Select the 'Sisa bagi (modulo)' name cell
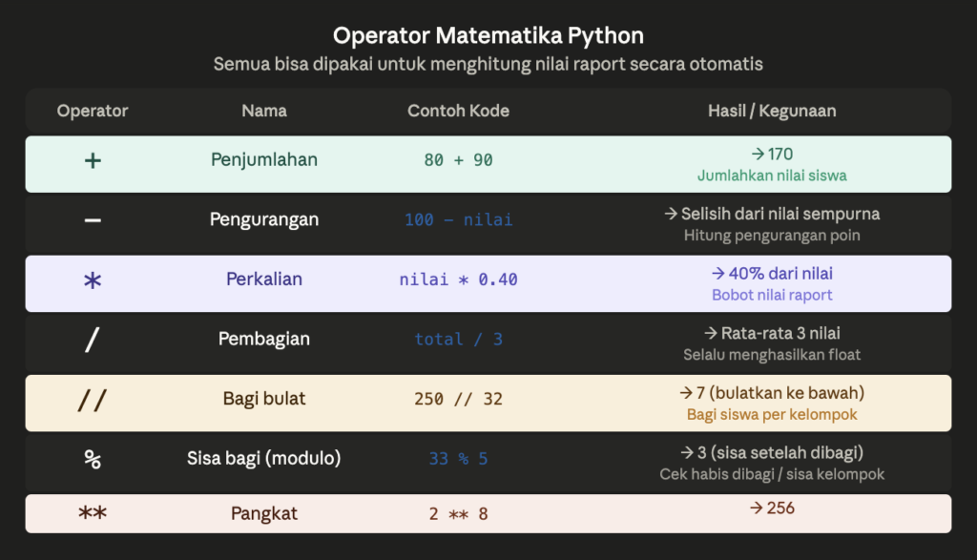Viewport: 977px width, 560px height. 264,459
